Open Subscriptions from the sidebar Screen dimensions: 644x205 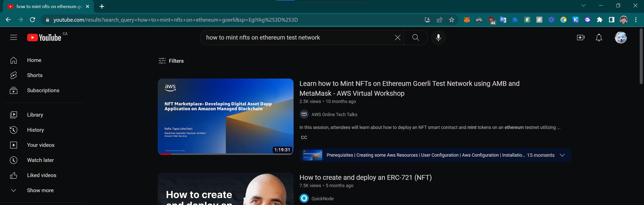(x=43, y=90)
